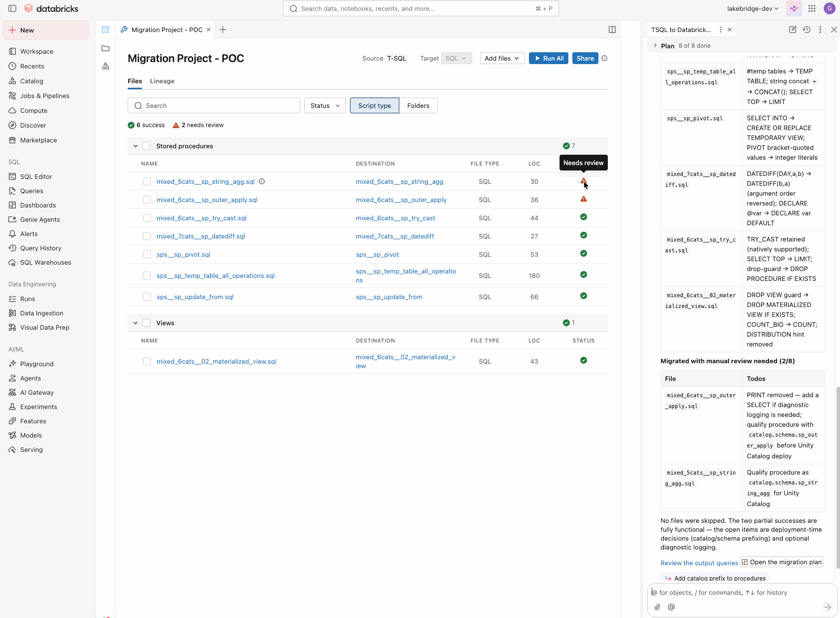Open the user avatar G menu
The image size is (840, 618).
[x=829, y=8]
